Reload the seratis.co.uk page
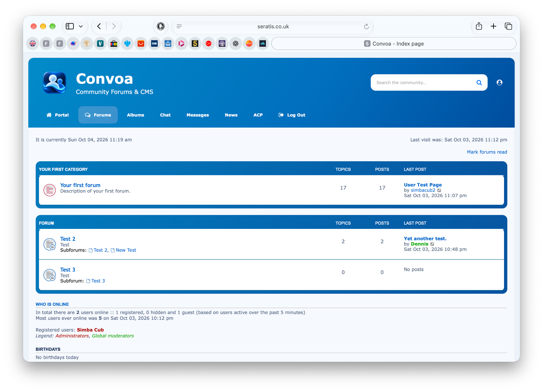The image size is (543, 392). 366,26
